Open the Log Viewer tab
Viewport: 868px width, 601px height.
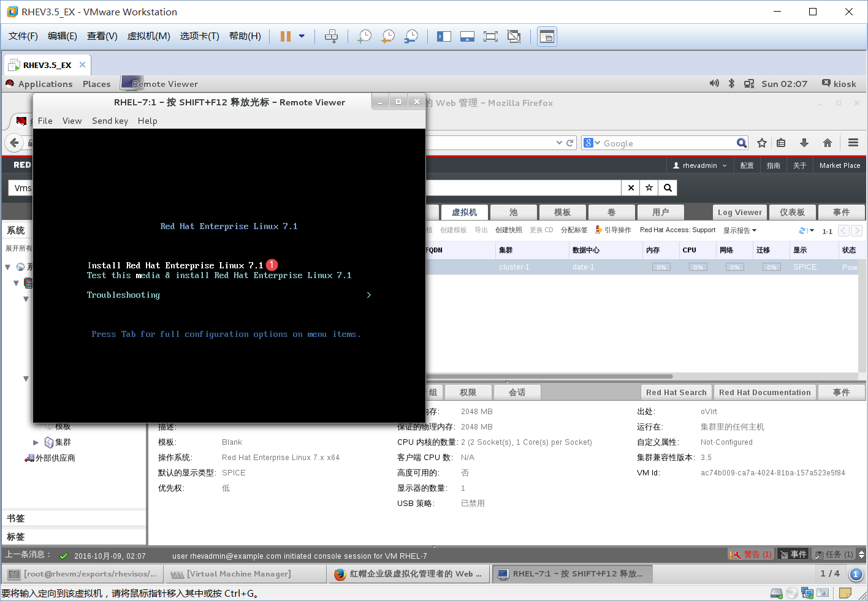pyautogui.click(x=740, y=212)
